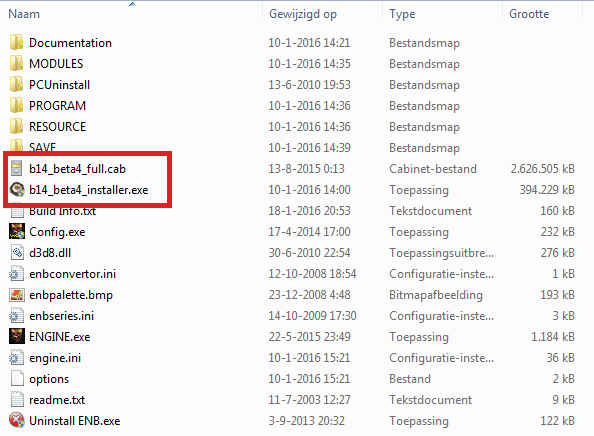The width and height of the screenshot is (594, 436).
Task: Select the Config.exe application icon
Action: 17,231
